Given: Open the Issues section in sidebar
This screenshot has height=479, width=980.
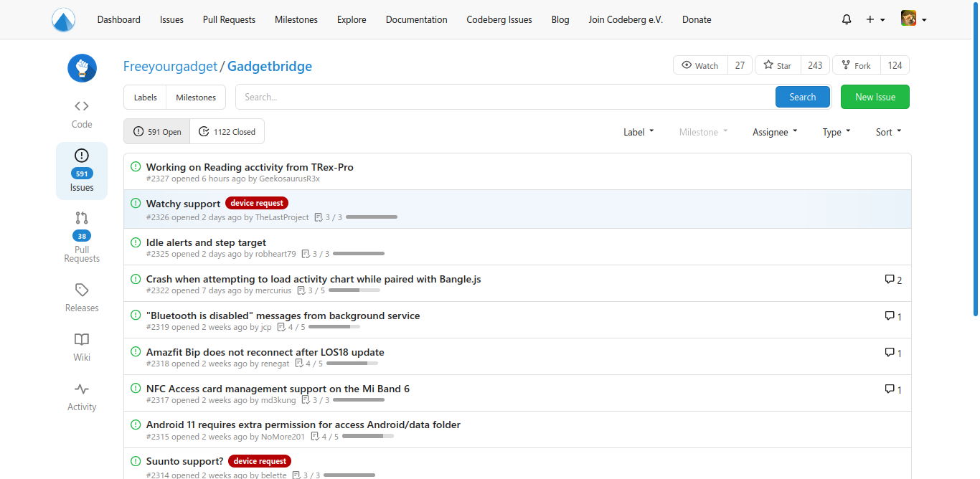Looking at the screenshot, I should (82, 171).
